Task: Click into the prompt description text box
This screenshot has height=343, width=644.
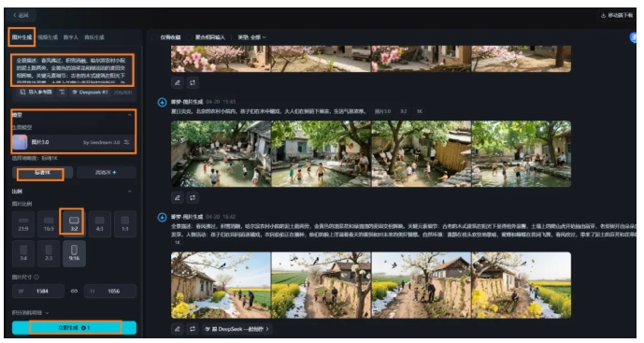Action: [72, 70]
